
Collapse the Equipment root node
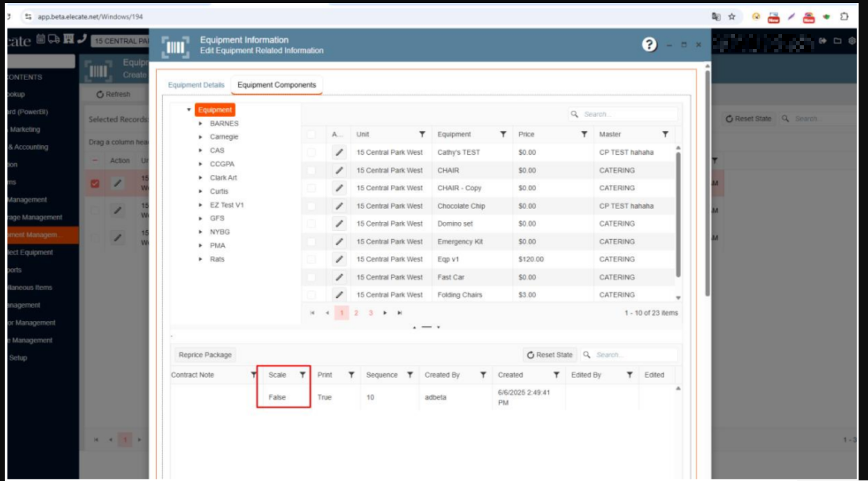189,110
